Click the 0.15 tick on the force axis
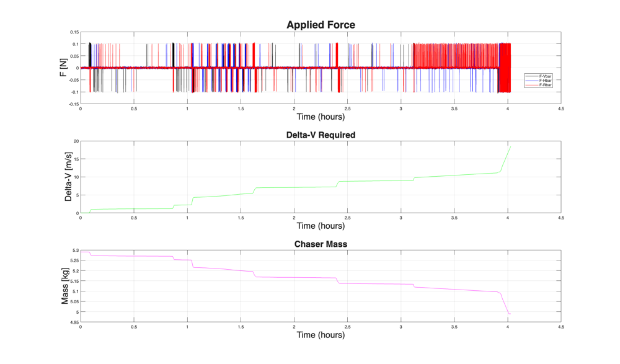Image resolution: width=620 pixels, height=364 pixels. tap(74, 32)
